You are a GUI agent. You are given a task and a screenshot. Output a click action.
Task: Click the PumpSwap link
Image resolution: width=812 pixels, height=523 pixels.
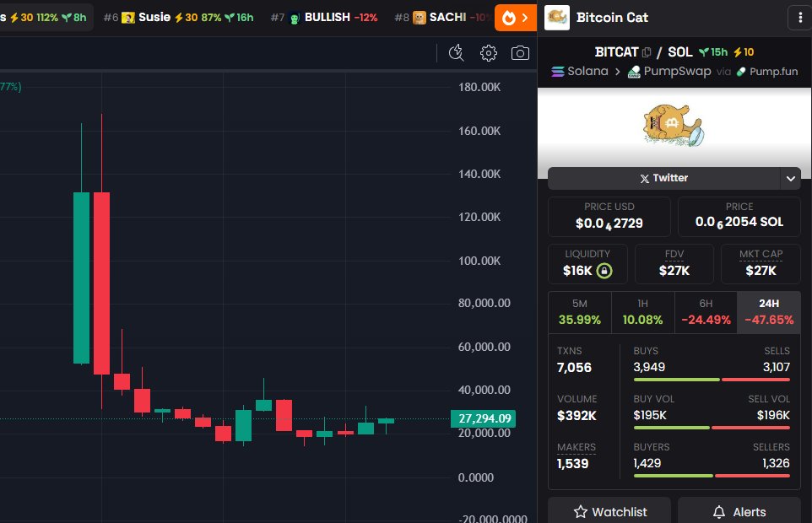point(669,72)
